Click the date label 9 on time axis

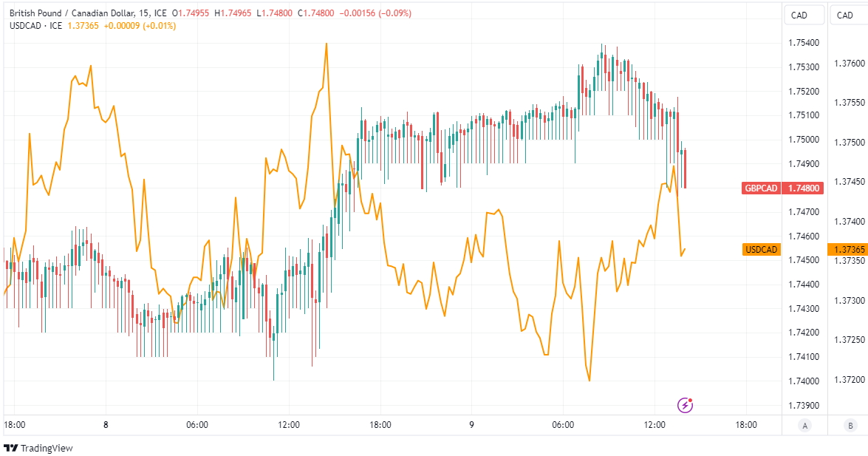(471, 425)
